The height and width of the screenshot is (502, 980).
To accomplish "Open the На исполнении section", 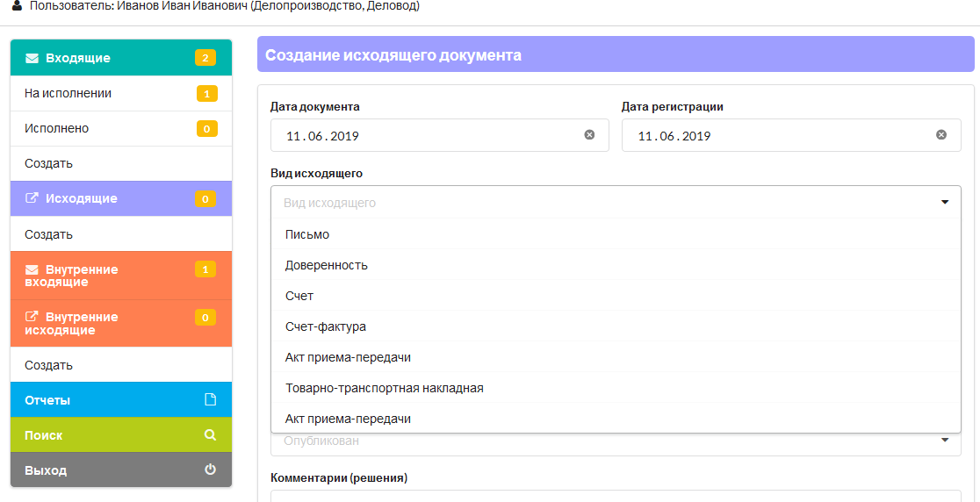I will click(x=121, y=94).
